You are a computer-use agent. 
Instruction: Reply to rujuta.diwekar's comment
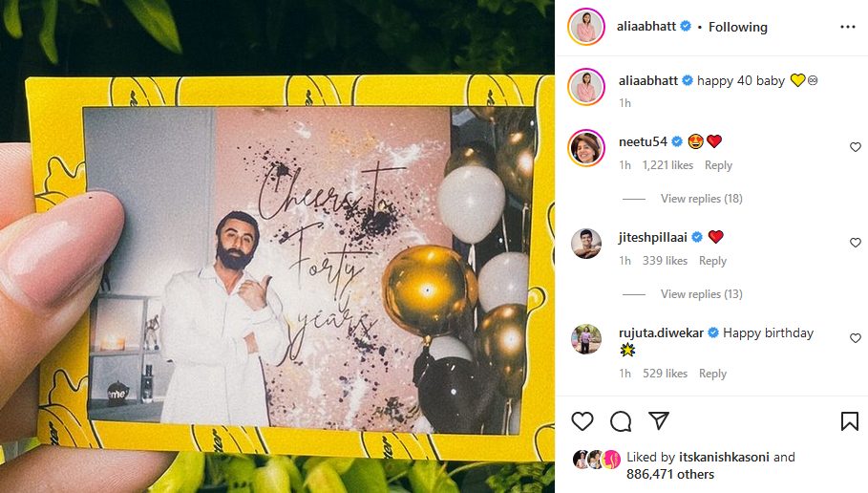click(x=712, y=374)
